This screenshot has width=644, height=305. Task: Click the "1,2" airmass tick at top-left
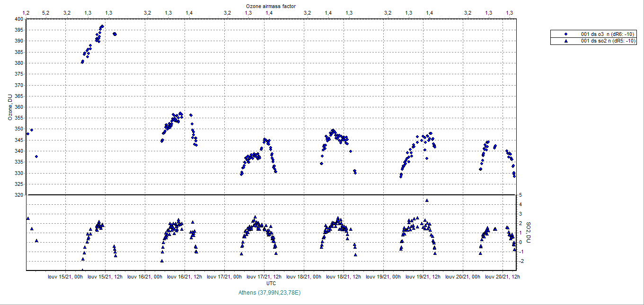26,12
